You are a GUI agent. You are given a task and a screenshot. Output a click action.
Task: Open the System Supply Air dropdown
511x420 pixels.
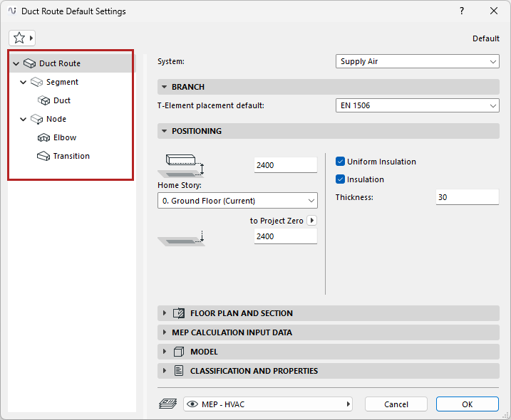point(418,61)
